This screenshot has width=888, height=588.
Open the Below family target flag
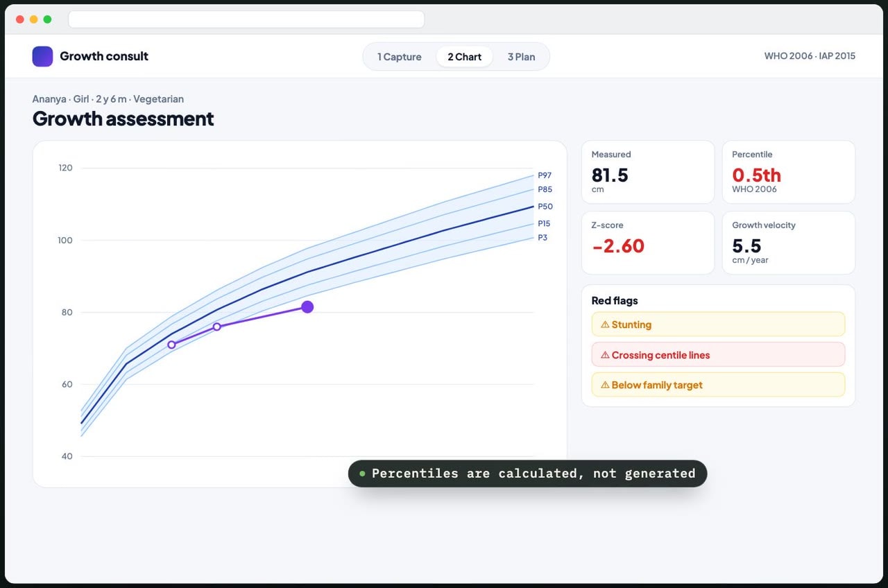(x=718, y=385)
